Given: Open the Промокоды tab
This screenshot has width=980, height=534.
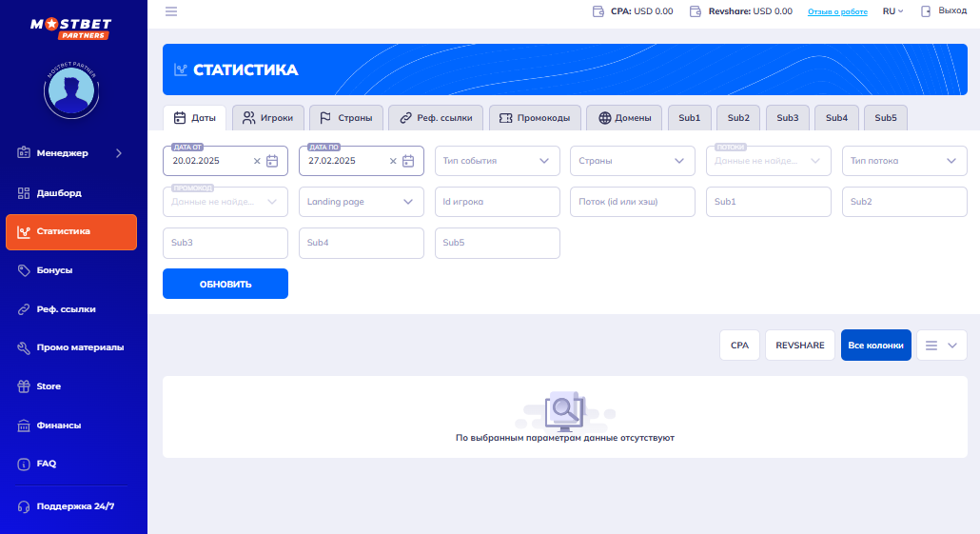Looking at the screenshot, I should click(535, 118).
